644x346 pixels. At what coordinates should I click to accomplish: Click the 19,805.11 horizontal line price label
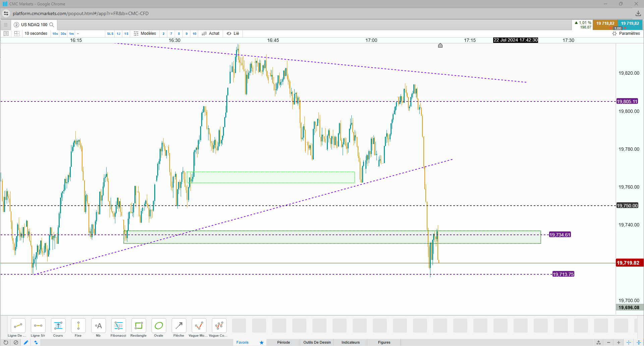click(627, 101)
